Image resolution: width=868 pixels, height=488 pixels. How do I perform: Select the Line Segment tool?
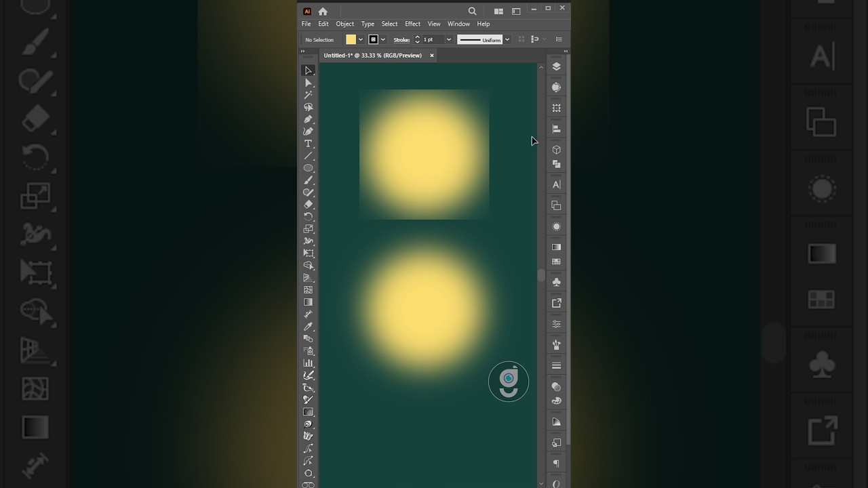tap(308, 156)
